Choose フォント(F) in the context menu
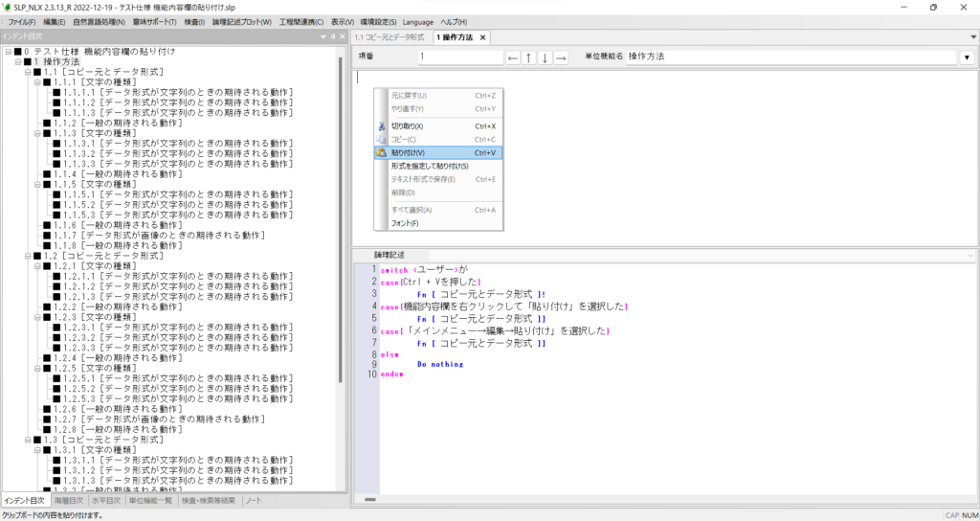Viewport: 980px width, 521px height. point(438,223)
